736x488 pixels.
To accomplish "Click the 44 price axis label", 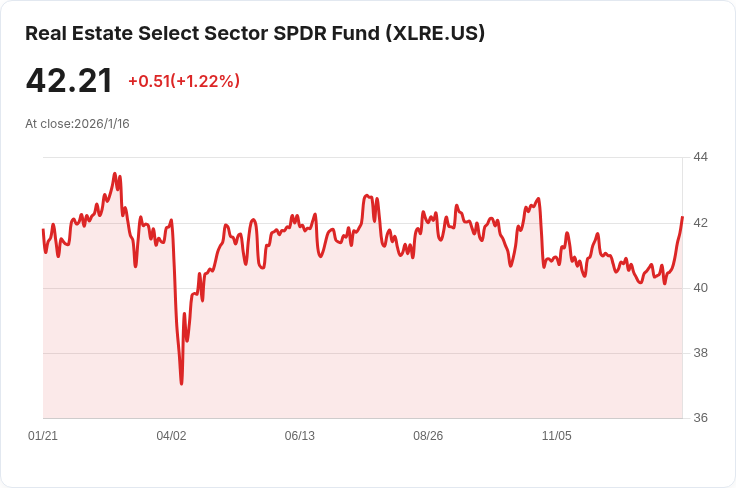I will pos(700,157).
